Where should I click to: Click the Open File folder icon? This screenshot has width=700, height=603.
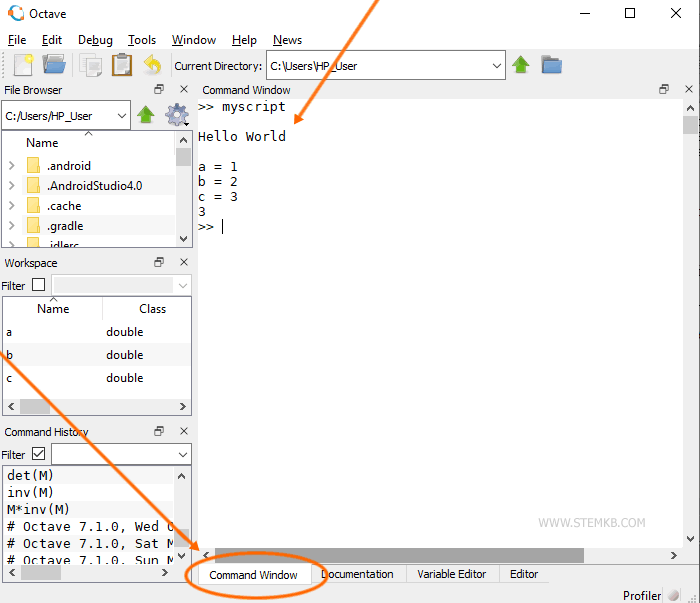click(54, 66)
